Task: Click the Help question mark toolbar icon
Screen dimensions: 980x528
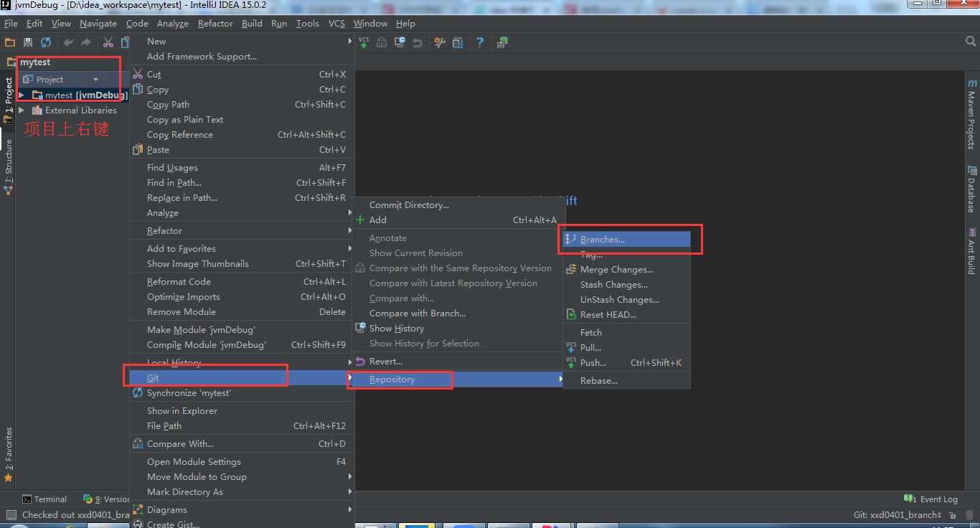Action: (x=480, y=42)
